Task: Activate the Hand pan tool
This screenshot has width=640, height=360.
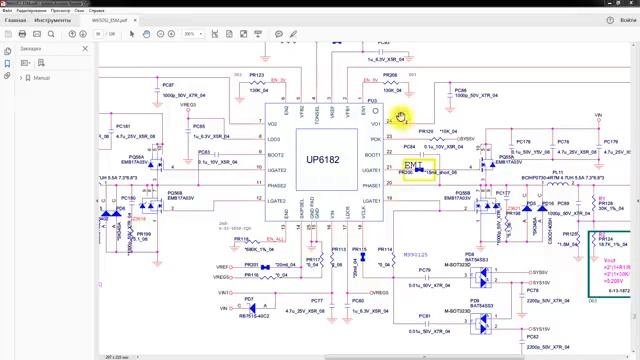Action: pos(147,34)
